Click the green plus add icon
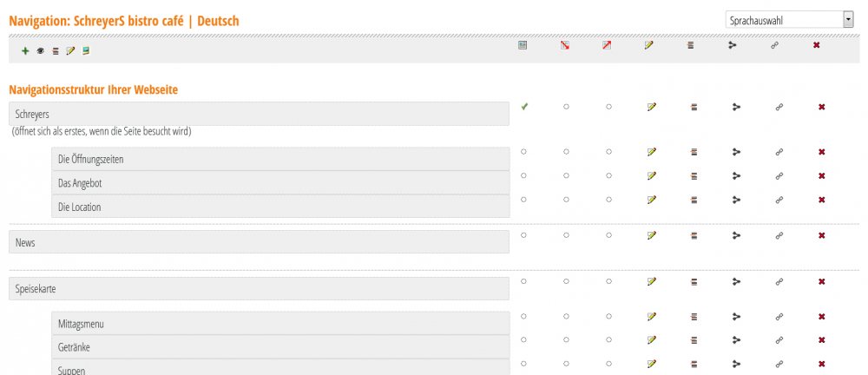This screenshot has width=868, height=375. coord(25,51)
